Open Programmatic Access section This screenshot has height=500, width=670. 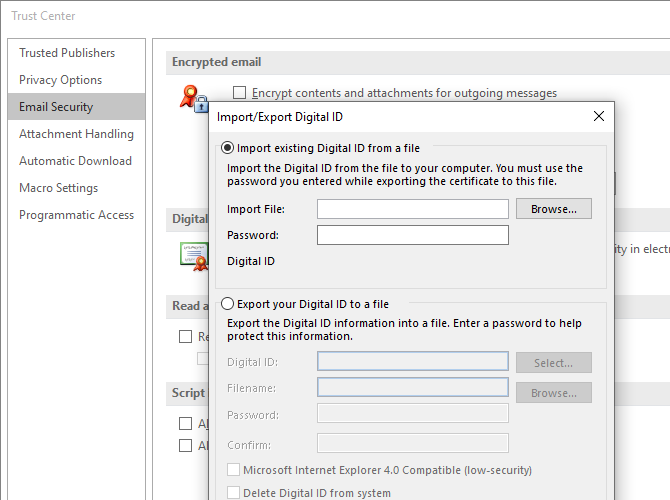pyautogui.click(x=76, y=215)
